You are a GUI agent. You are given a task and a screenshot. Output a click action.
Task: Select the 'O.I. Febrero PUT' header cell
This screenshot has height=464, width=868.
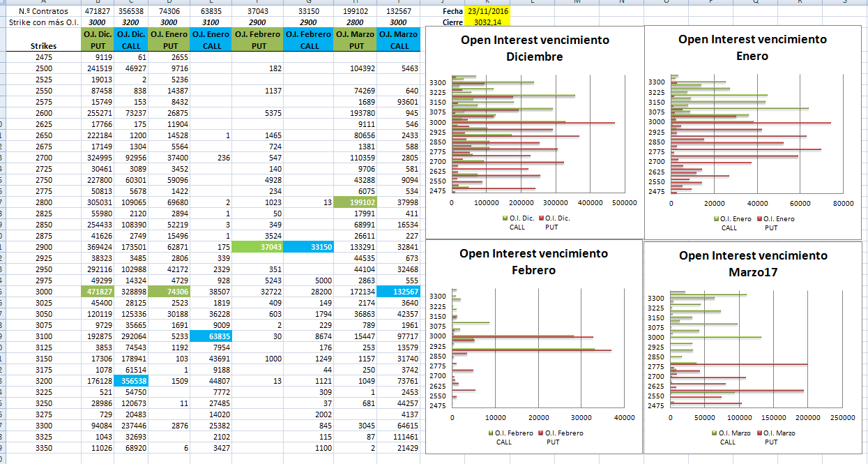258,40
